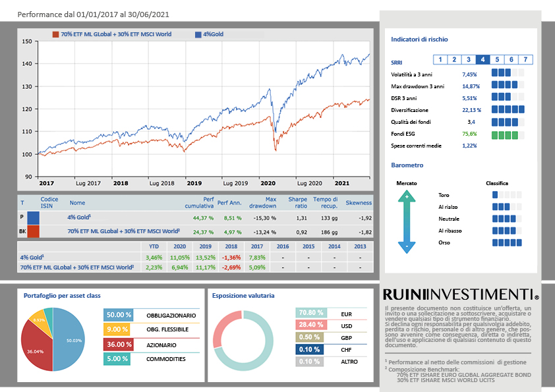The height and width of the screenshot is (392, 555).
Task: Click the Volatilità a 3 anni rating bar
Action: click(x=508, y=73)
